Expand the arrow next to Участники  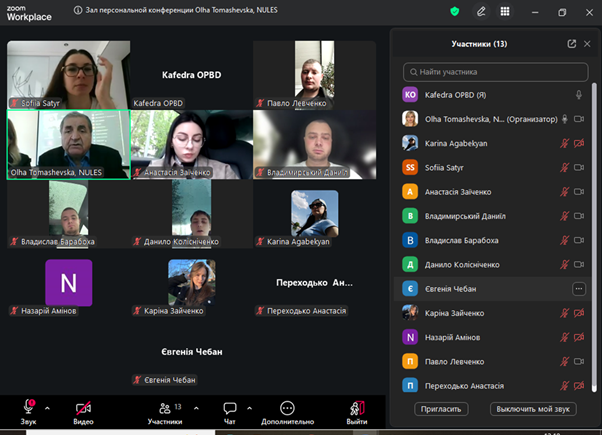[x=196, y=408]
